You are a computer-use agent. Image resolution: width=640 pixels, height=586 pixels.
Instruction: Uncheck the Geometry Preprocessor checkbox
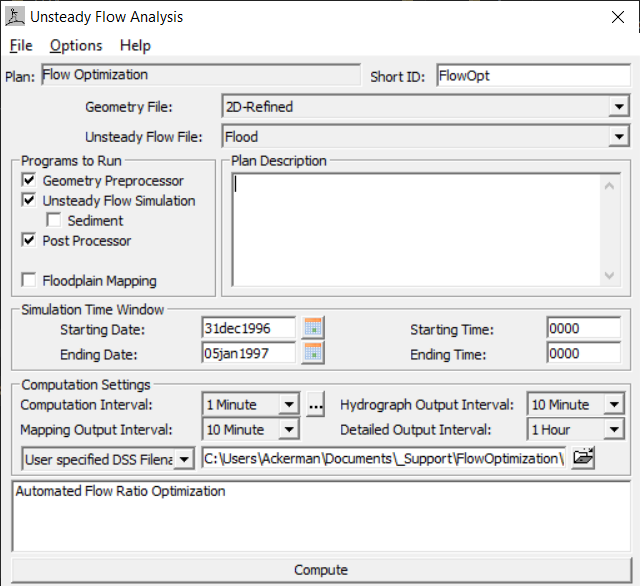[x=28, y=181]
